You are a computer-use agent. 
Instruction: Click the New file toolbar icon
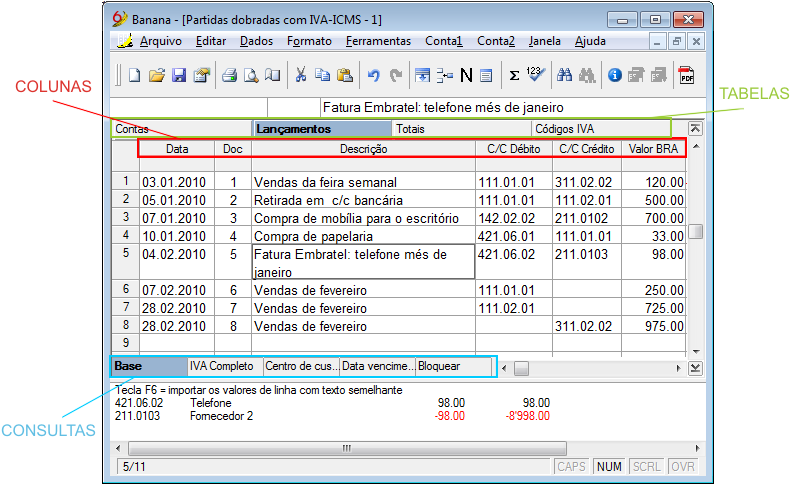click(x=135, y=75)
